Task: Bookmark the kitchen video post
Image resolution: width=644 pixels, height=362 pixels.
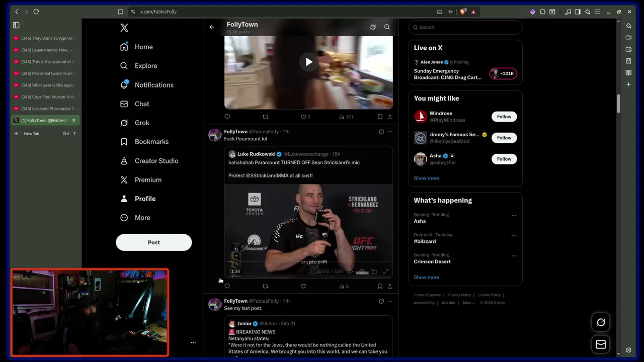Action: coord(380,117)
